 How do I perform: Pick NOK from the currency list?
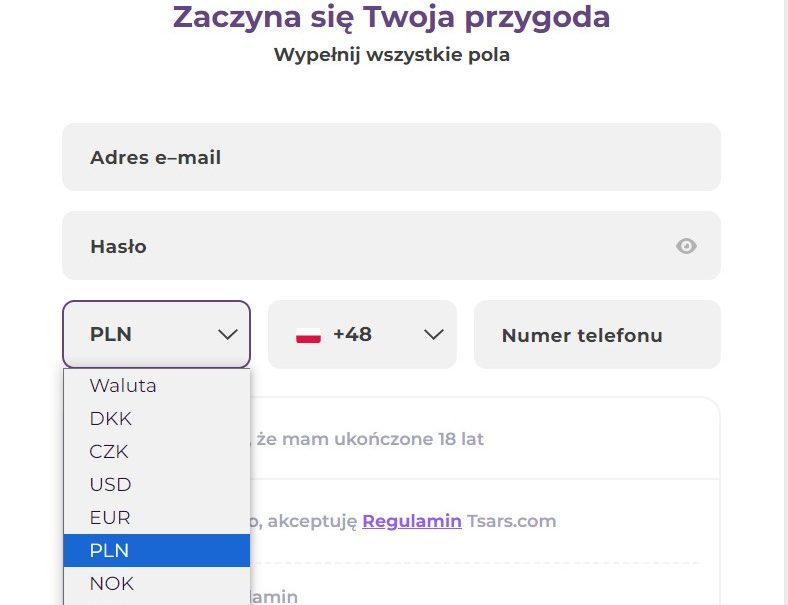click(157, 583)
